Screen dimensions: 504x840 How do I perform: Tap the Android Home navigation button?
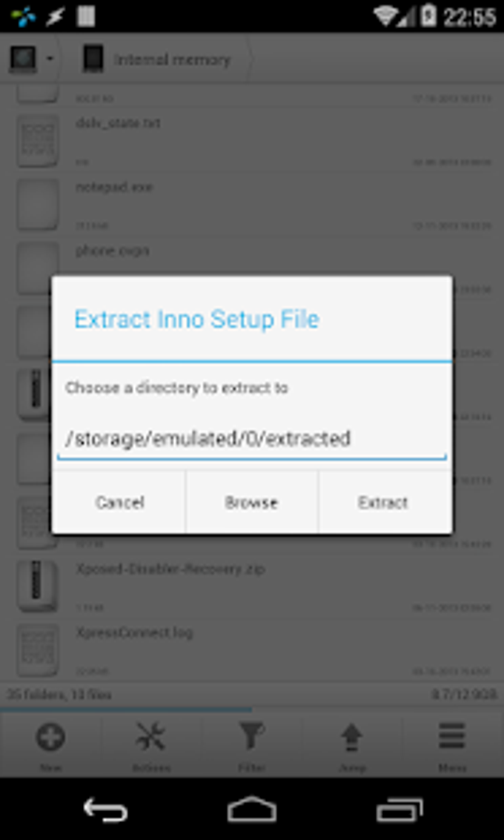[252, 810]
